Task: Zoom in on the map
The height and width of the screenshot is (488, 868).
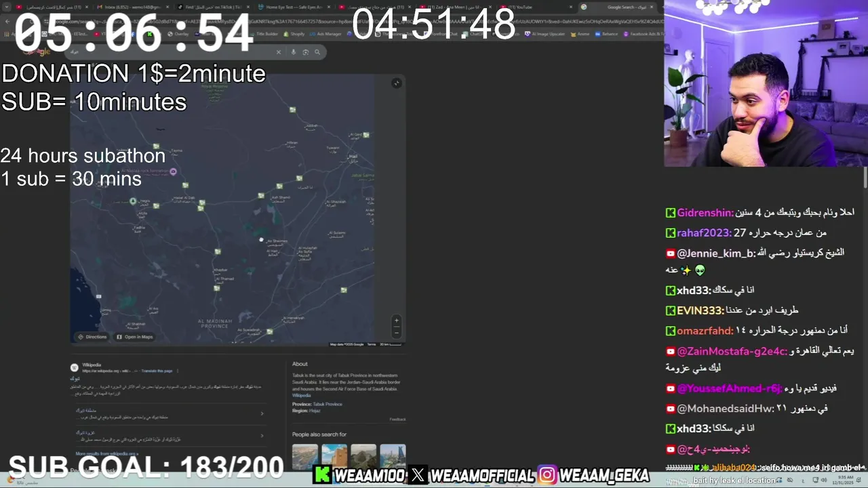Action: (x=397, y=321)
